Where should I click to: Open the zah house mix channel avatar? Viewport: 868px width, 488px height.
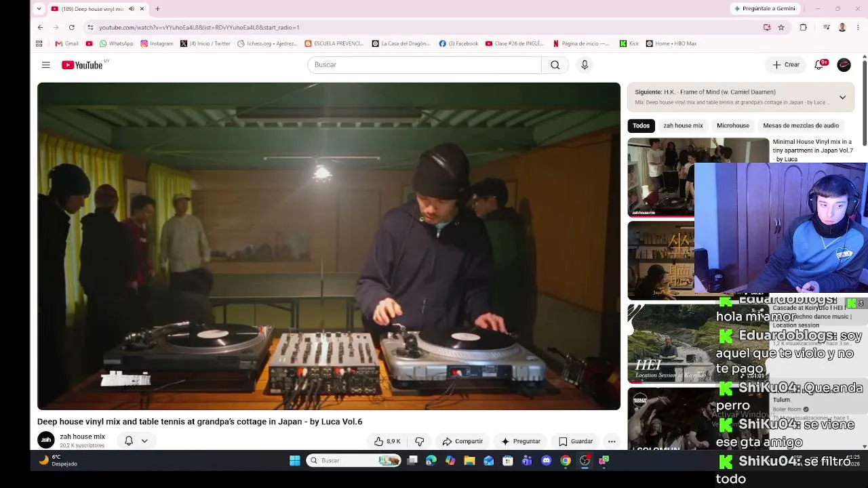[46, 441]
